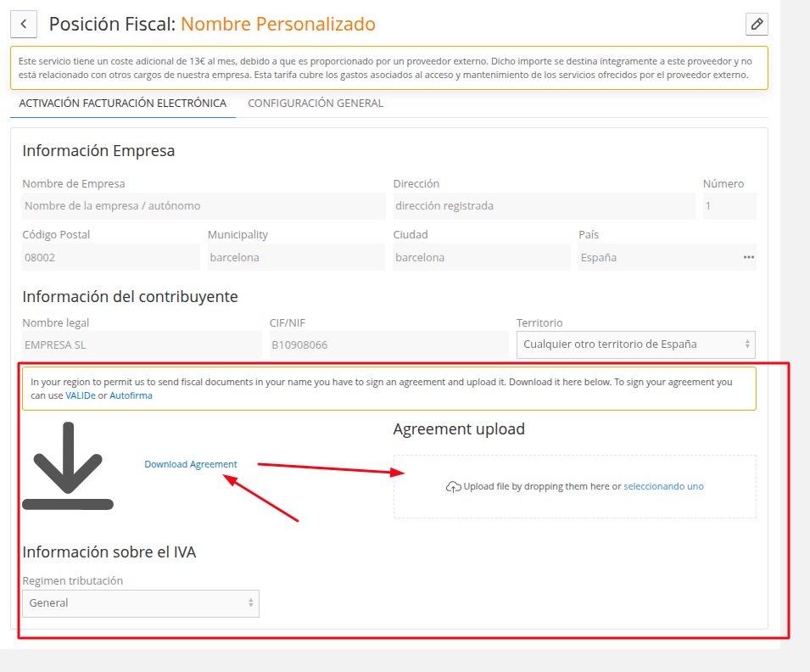Click the agreement upload drop zone
This screenshot has height=672, width=810.
point(574,486)
